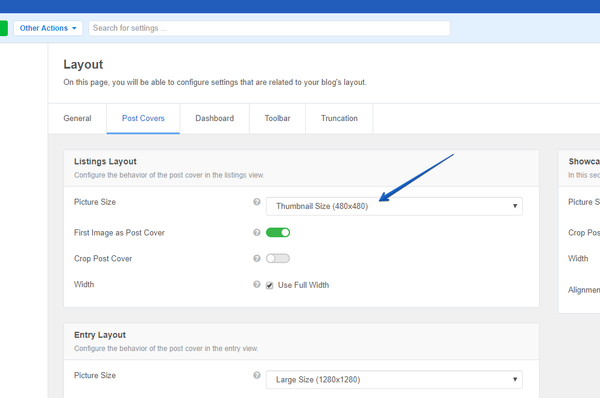The image size is (600, 398).
Task: Click the green button left of Other Actions
Action: pyautogui.click(x=4, y=28)
